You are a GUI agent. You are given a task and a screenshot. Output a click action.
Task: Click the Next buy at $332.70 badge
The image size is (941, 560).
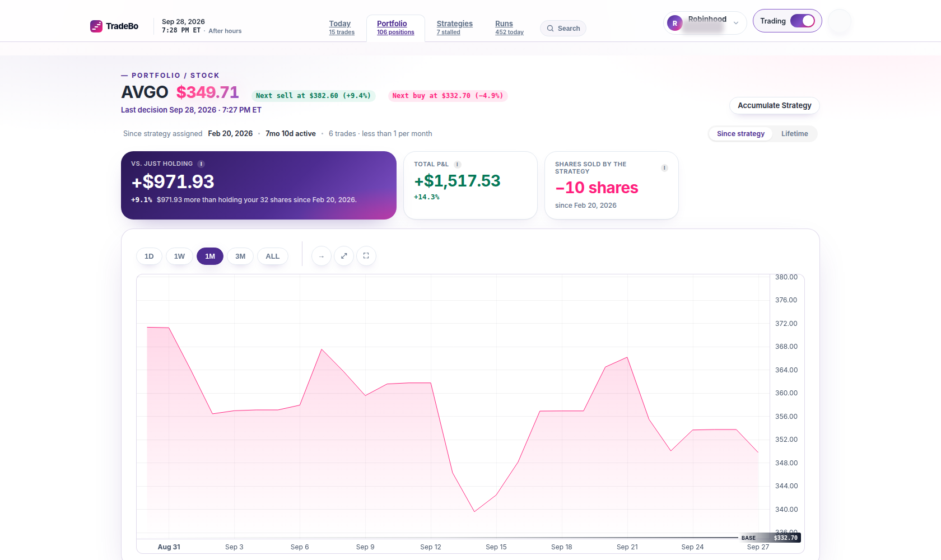[448, 96]
